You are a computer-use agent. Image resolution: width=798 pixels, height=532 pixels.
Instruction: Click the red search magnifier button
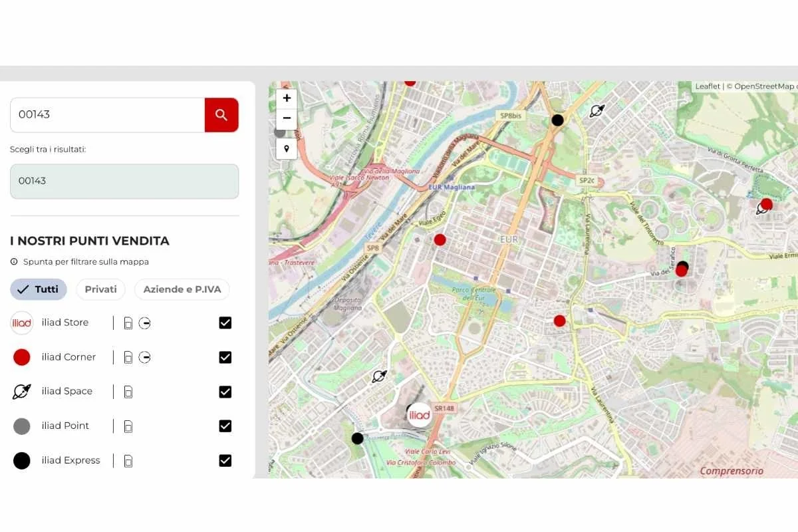pos(221,115)
